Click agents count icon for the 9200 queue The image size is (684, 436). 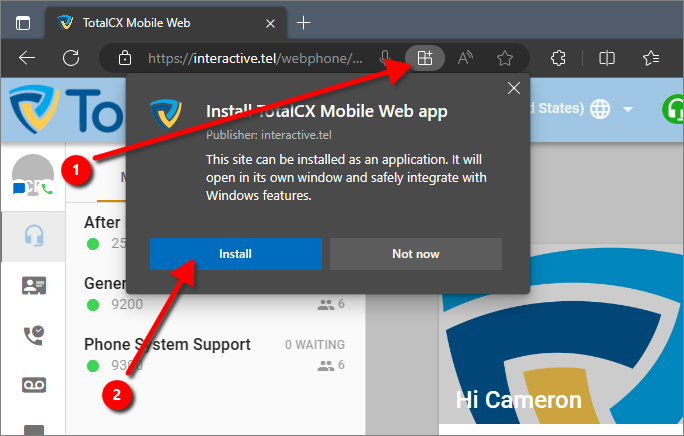325,304
